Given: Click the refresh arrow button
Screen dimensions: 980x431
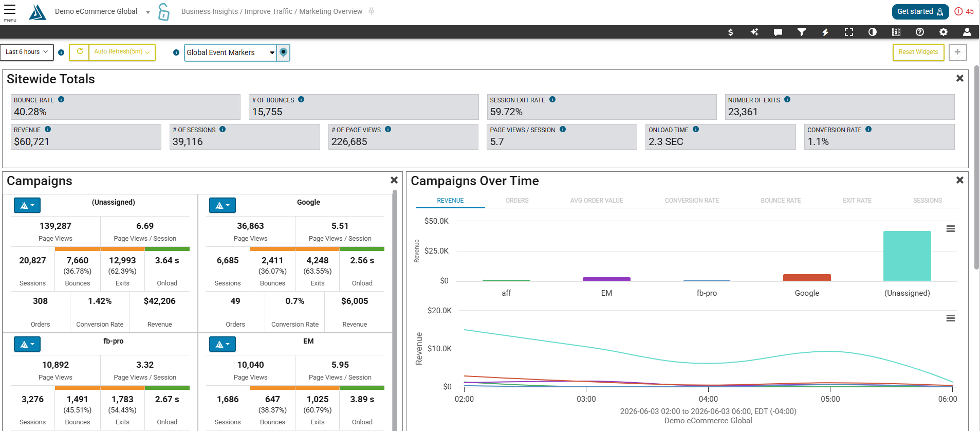Looking at the screenshot, I should 80,51.
